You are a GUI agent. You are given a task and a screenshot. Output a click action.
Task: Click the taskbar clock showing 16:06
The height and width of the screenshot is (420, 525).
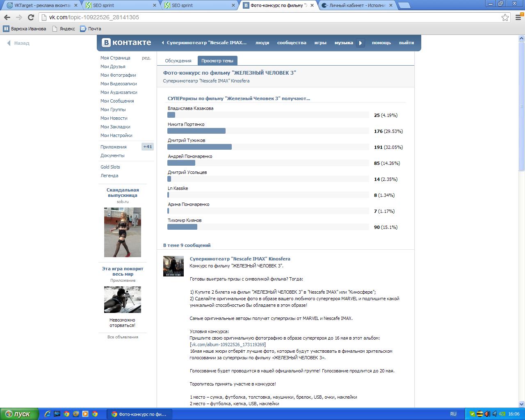[x=514, y=414]
